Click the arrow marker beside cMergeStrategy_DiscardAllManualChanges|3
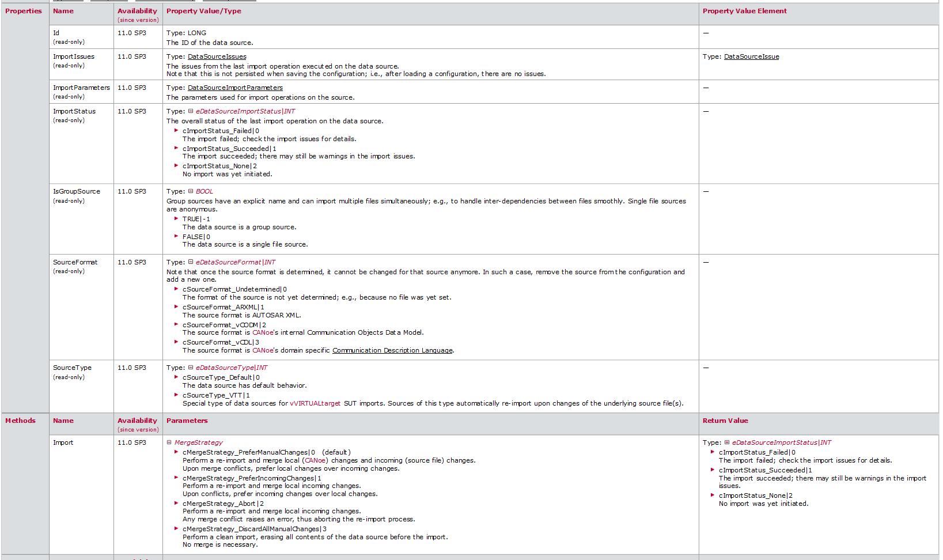Image resolution: width=943 pixels, height=560 pixels. coord(176,528)
